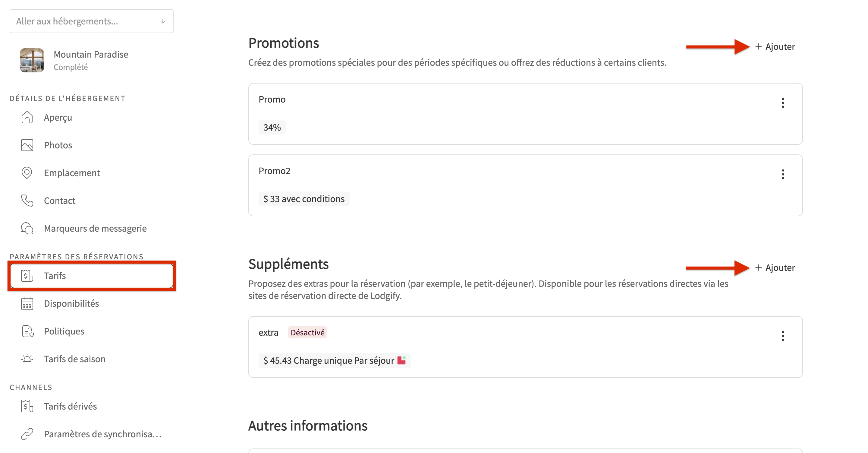Click the Paramètres de synchronisation link icon
Screen dimensions: 868x453
[x=27, y=434]
